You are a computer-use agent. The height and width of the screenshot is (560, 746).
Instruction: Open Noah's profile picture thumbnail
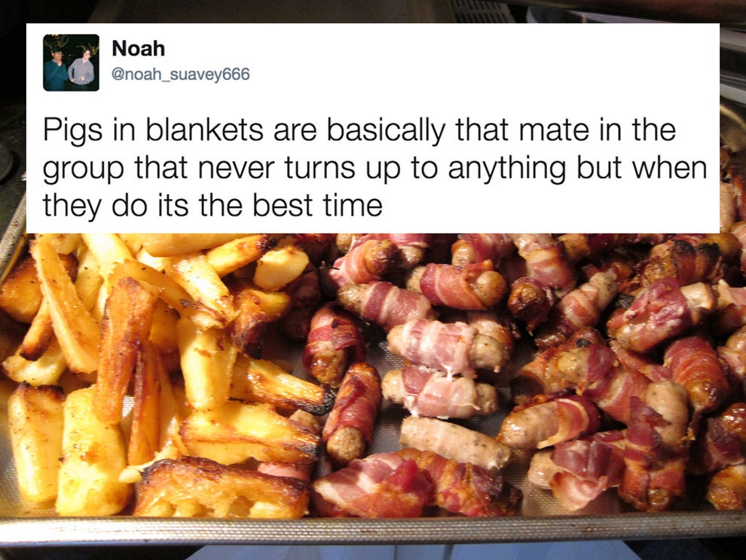(71, 63)
